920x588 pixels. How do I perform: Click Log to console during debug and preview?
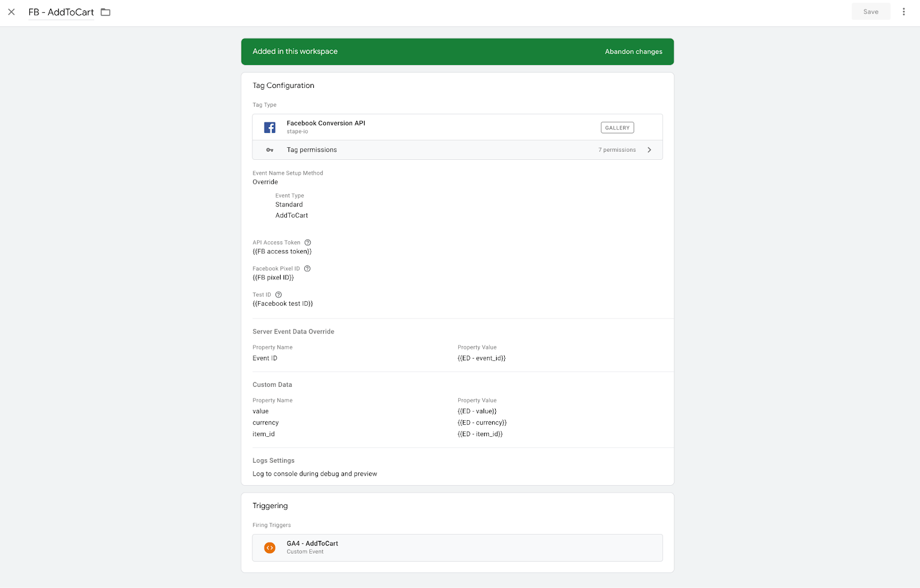point(315,474)
